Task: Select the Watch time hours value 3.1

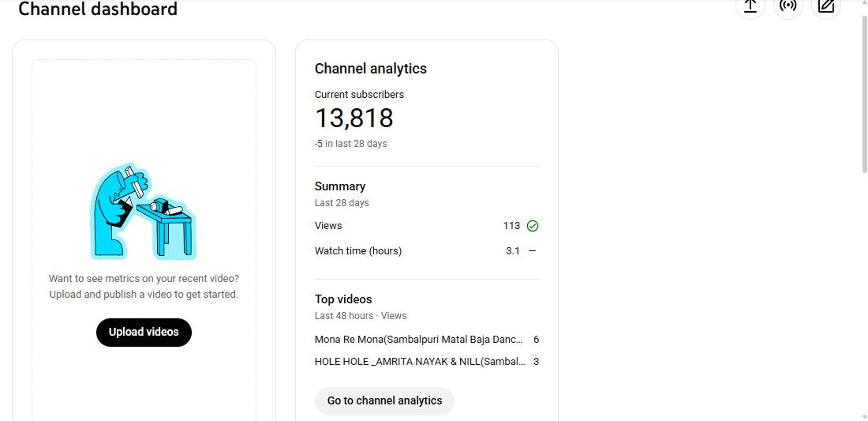Action: coord(513,251)
